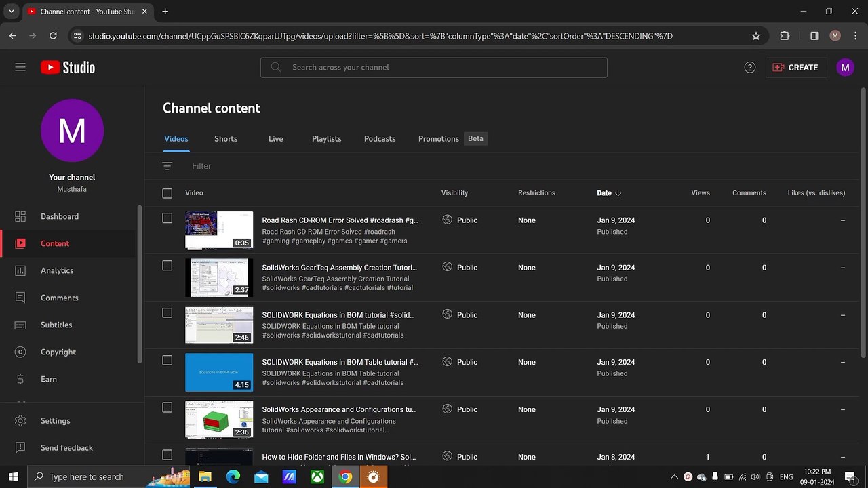Click Send feedback in the sidebar
Screen dimensions: 868x488
click(x=68, y=447)
